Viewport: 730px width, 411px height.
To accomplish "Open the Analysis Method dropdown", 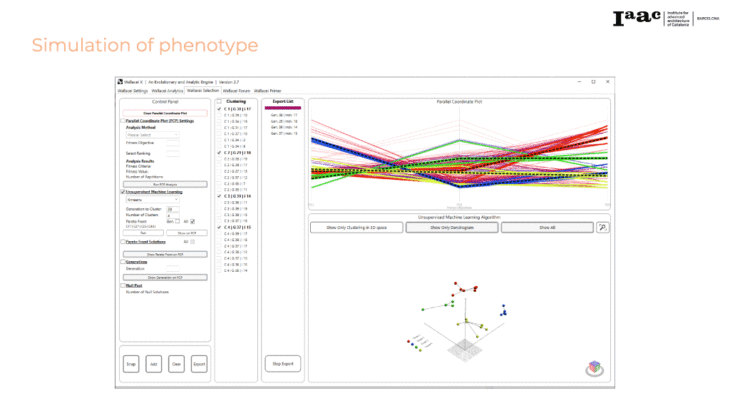I will [152, 134].
